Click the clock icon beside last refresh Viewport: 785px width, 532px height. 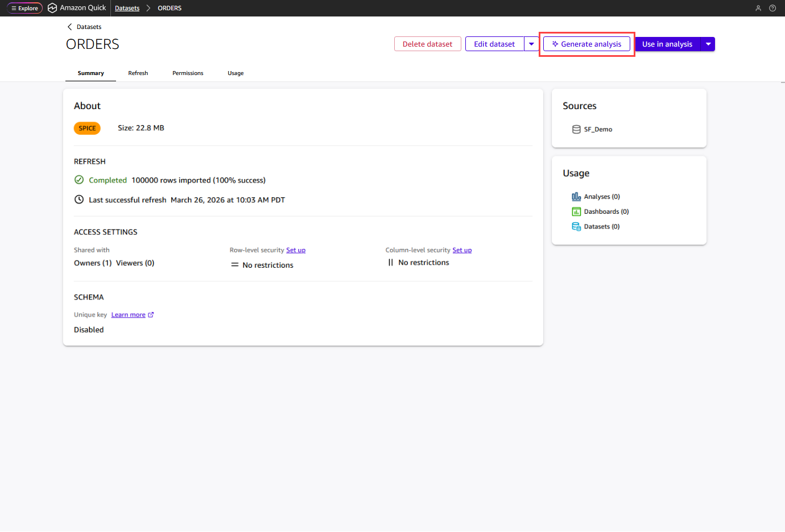78,199
